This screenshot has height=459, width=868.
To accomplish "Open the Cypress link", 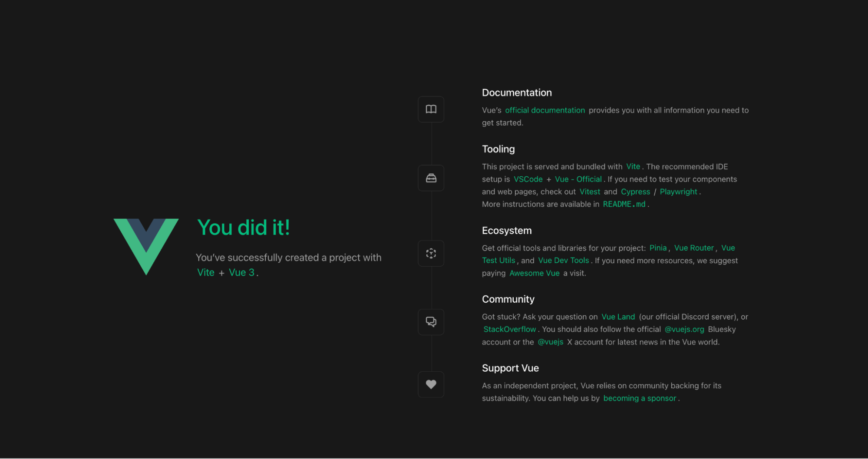I will point(635,192).
